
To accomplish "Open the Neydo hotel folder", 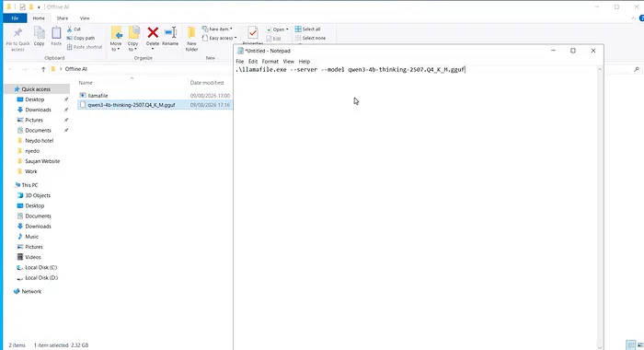I will coord(39,141).
